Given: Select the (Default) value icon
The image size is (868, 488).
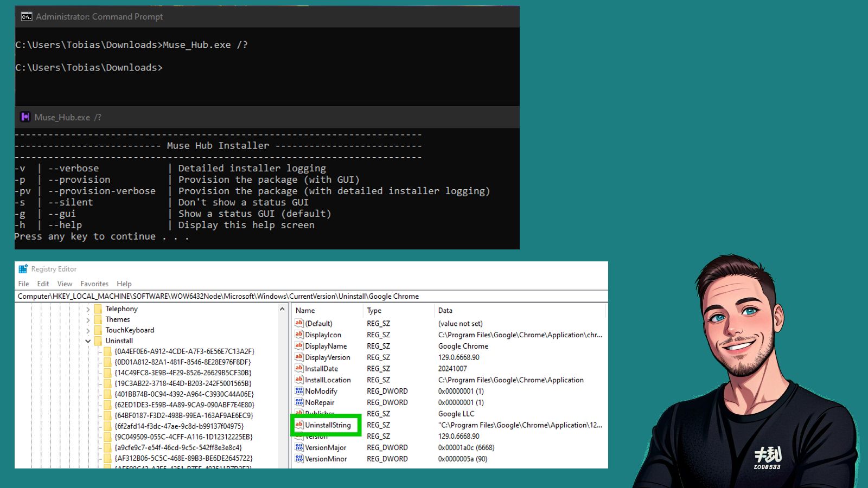Looking at the screenshot, I should [299, 323].
